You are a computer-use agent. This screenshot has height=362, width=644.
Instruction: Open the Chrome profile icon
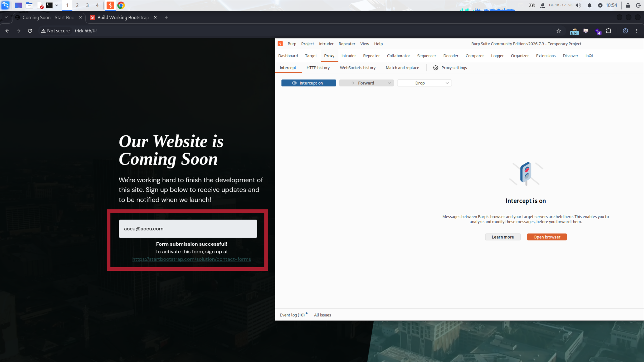[x=625, y=31]
